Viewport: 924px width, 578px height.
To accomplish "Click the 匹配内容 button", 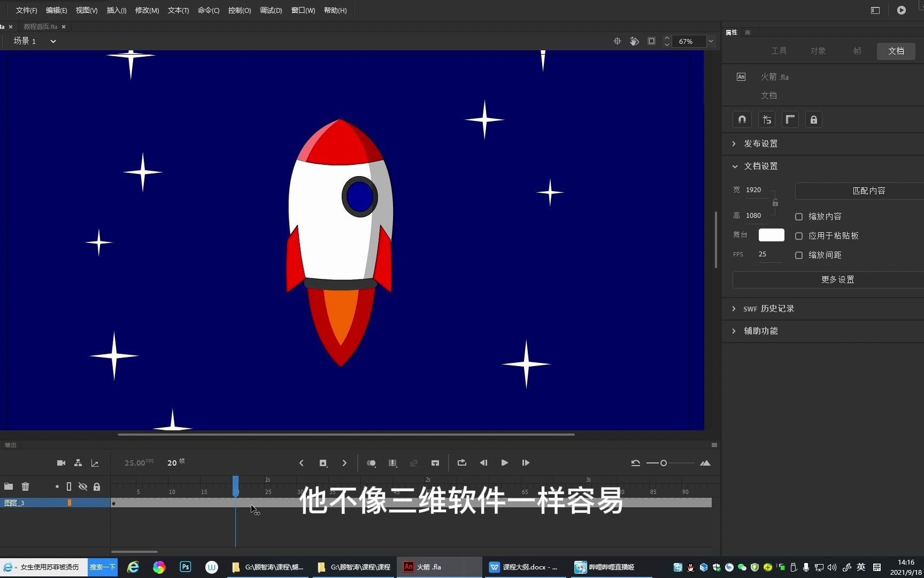I will 868,191.
